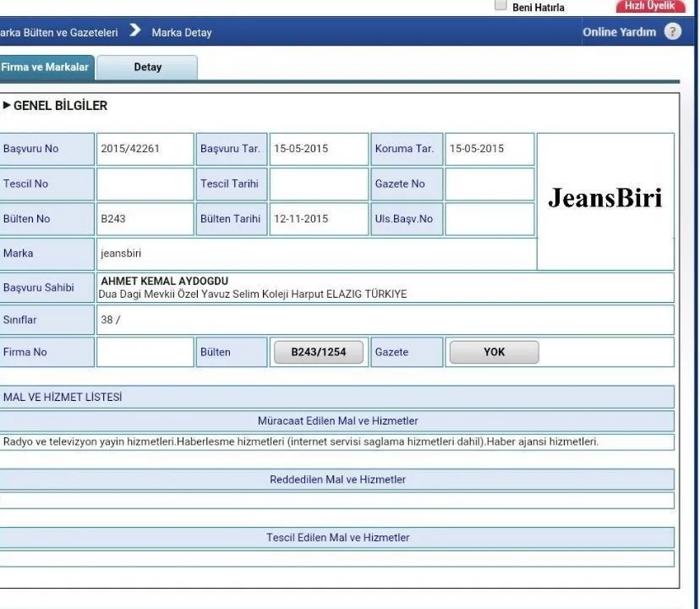
Task: Open the Detay tab
Action: coord(147,67)
